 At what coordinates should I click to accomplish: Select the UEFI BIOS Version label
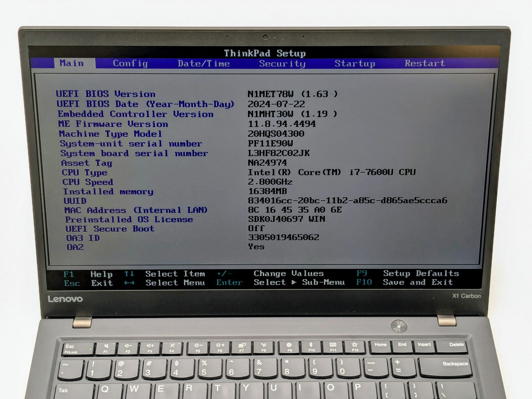tap(106, 94)
